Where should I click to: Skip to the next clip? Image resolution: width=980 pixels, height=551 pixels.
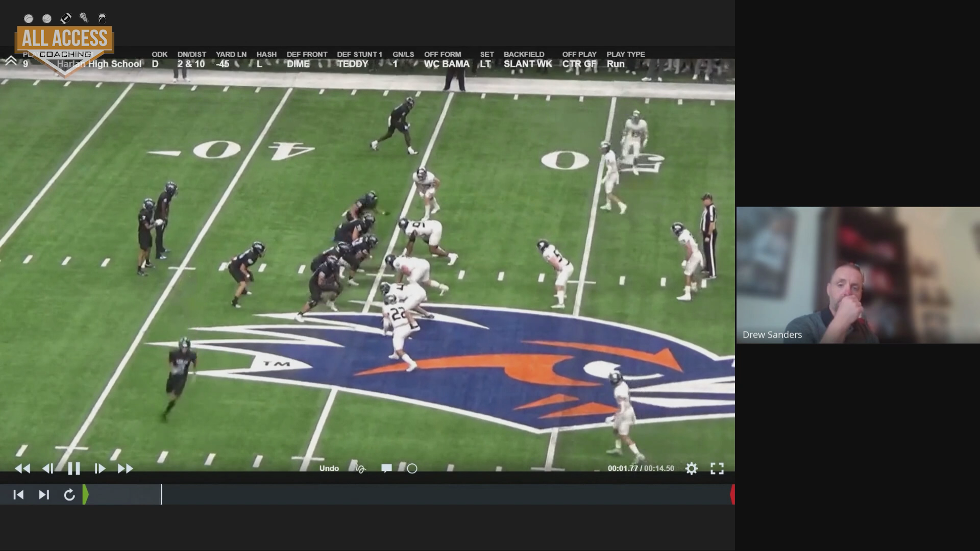[44, 494]
